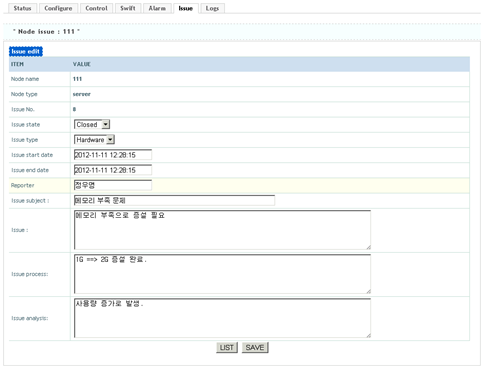Click the Issue No. value 8

(74, 109)
